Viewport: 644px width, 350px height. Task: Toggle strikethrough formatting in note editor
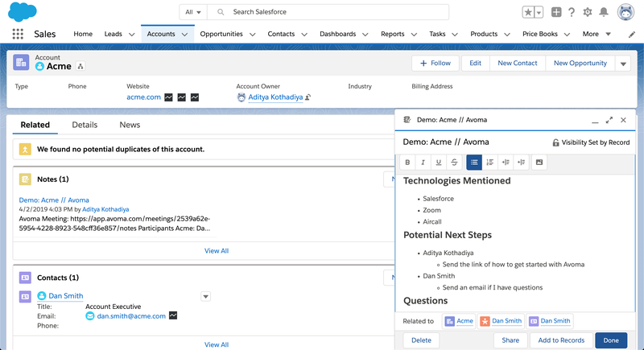454,163
